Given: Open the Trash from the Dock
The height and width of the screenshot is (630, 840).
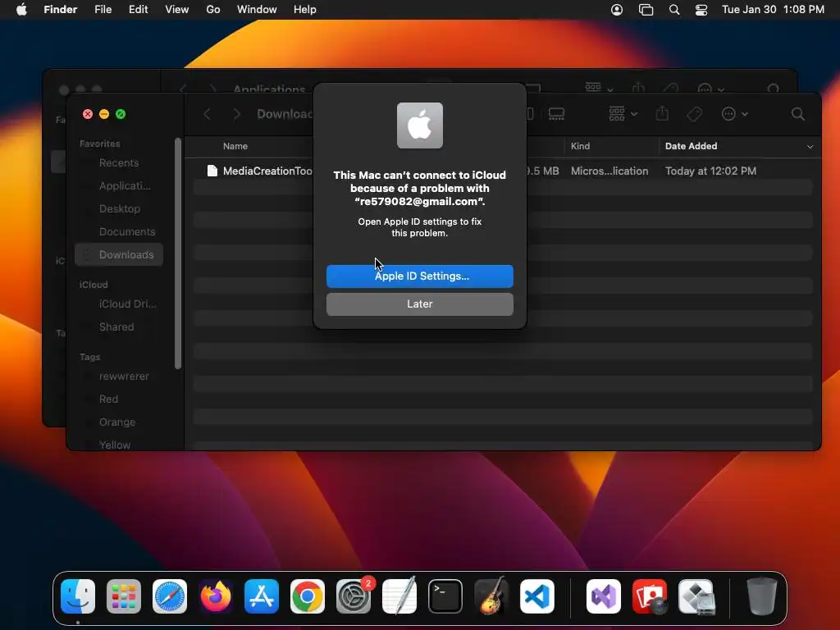Looking at the screenshot, I should (x=762, y=596).
